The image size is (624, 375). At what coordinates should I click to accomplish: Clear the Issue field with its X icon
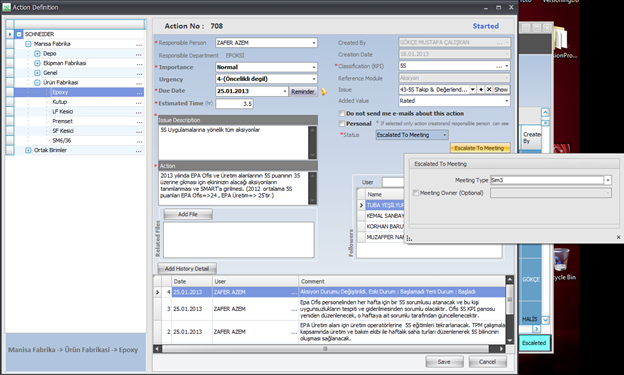489,90
